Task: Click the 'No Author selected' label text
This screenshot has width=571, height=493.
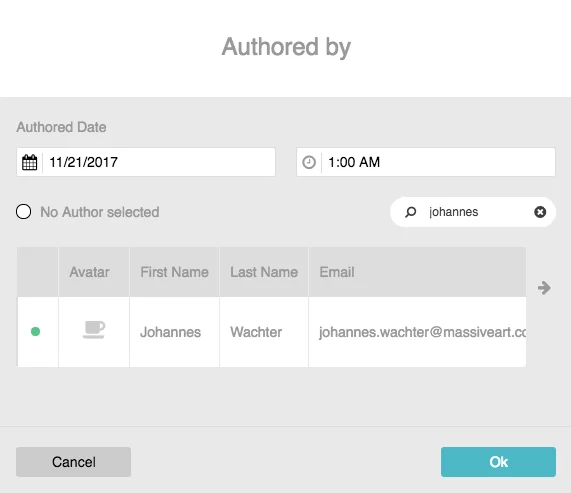Action: (100, 212)
